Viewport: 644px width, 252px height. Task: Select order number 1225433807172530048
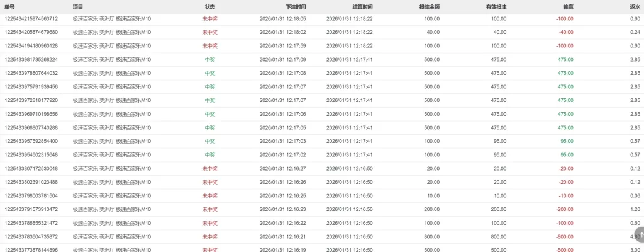31,168
